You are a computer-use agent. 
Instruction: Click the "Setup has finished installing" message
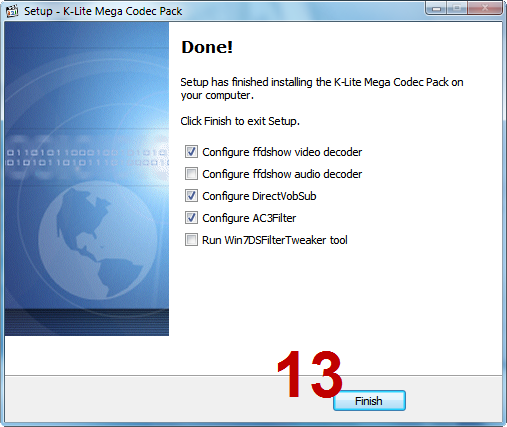click(x=322, y=89)
